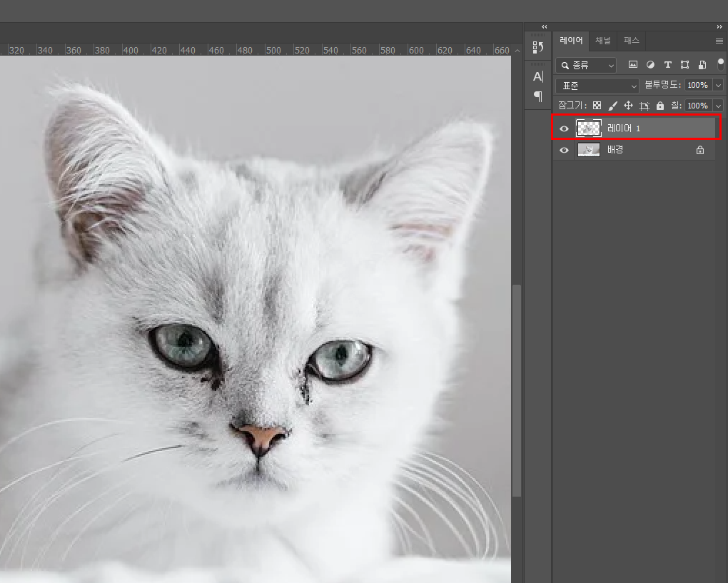Click the 칠 fill value field
The image size is (728, 583).
698,106
